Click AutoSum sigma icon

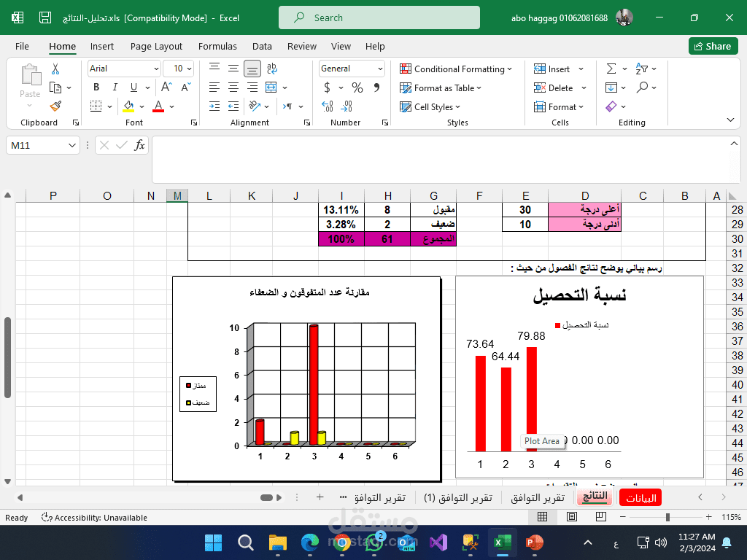(611, 69)
